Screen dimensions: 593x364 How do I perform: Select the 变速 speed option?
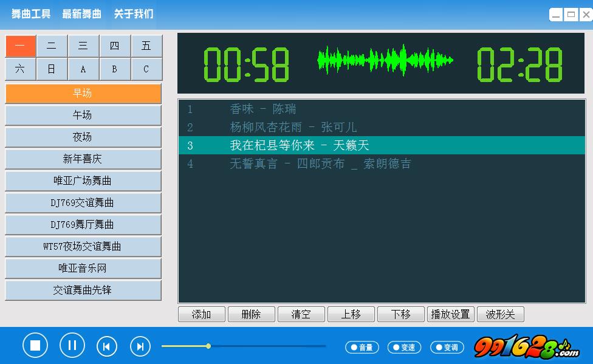[404, 347]
